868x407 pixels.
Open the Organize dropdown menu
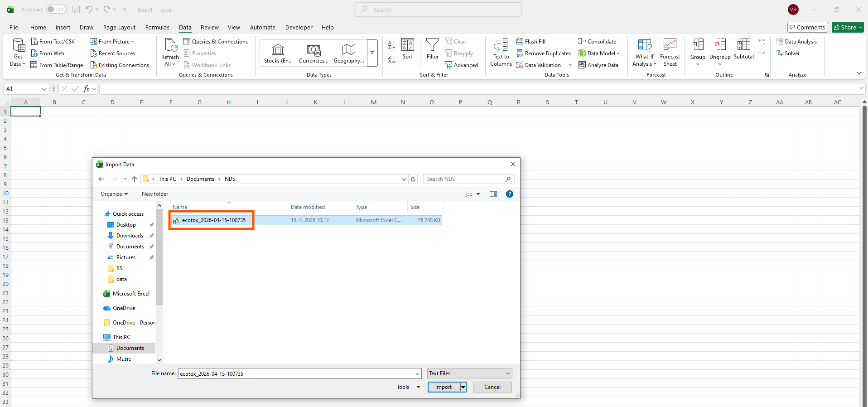click(x=114, y=194)
